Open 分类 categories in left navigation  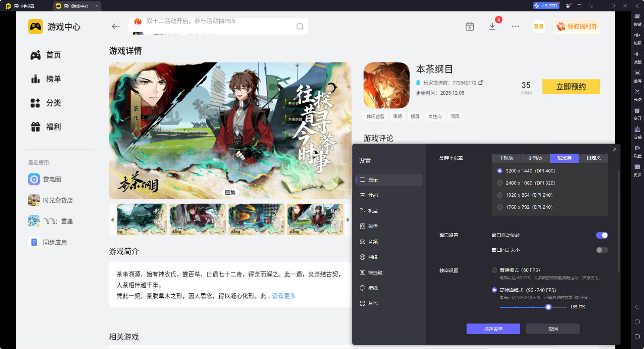(46, 103)
